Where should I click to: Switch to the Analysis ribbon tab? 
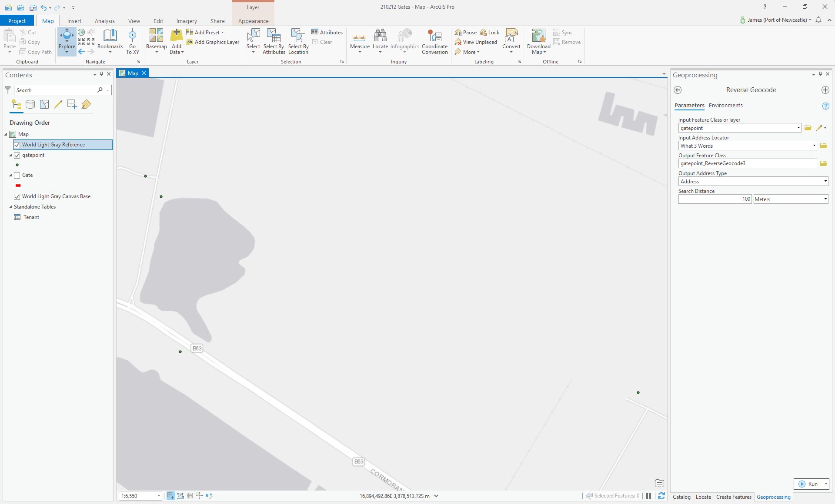[x=104, y=21]
